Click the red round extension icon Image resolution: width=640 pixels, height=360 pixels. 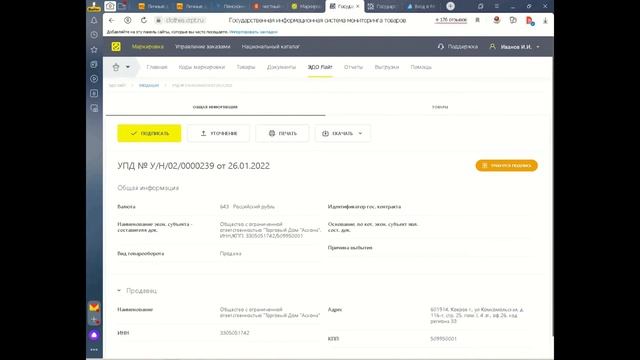coord(497,20)
